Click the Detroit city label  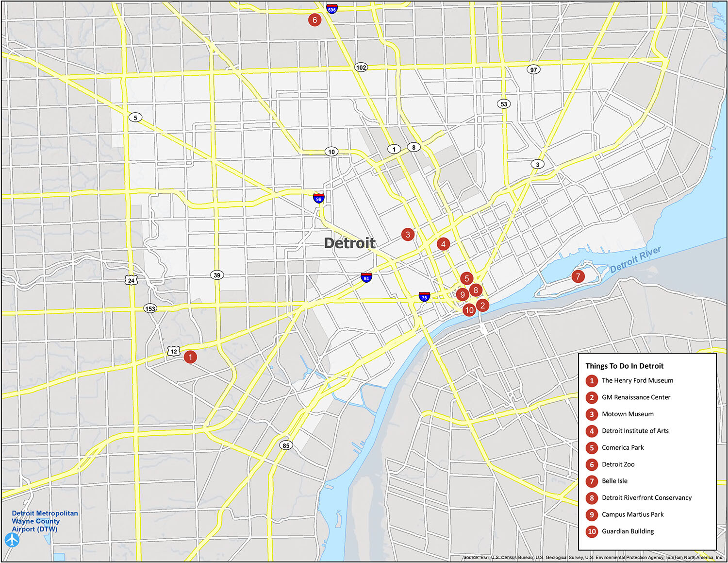coord(351,242)
